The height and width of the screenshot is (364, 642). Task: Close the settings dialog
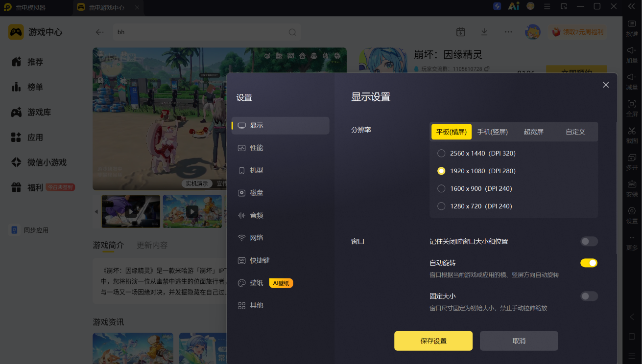pos(606,85)
